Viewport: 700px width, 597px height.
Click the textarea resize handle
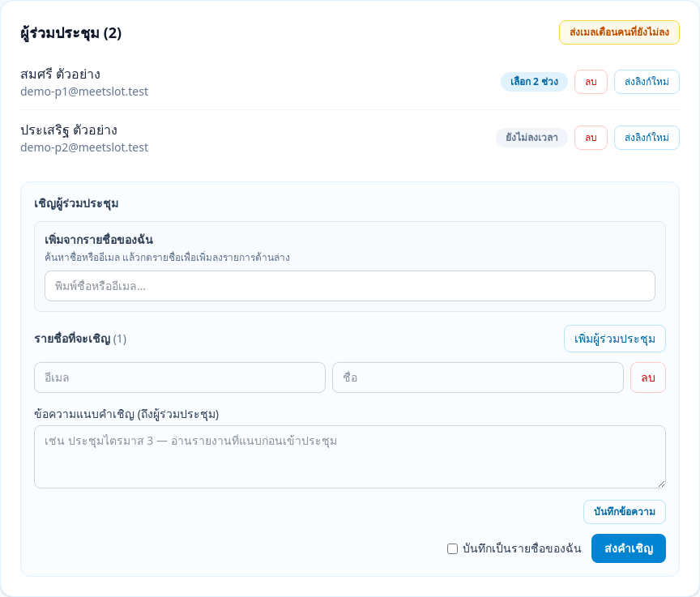pyautogui.click(x=661, y=484)
